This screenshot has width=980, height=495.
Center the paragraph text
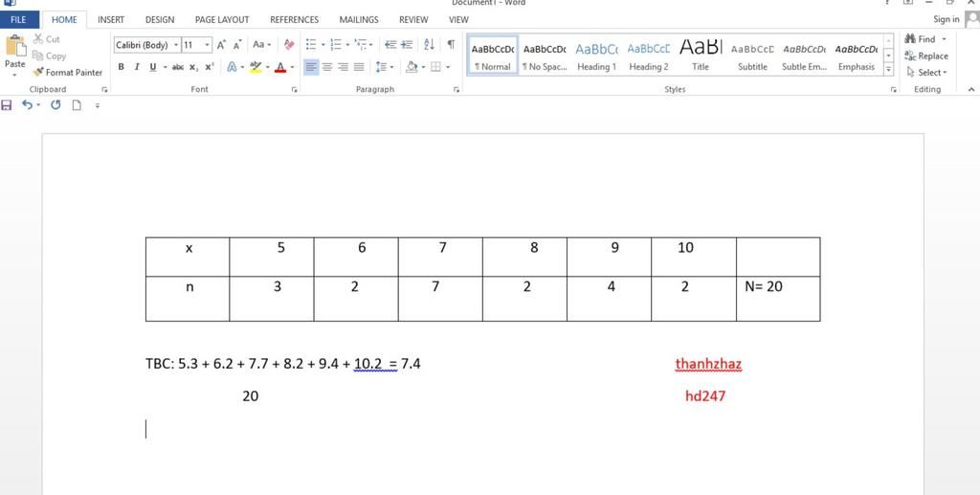pos(327,67)
